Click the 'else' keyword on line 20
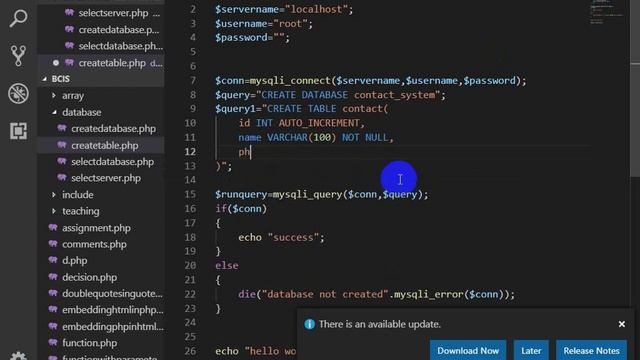This screenshot has width=640, height=360. click(x=227, y=266)
